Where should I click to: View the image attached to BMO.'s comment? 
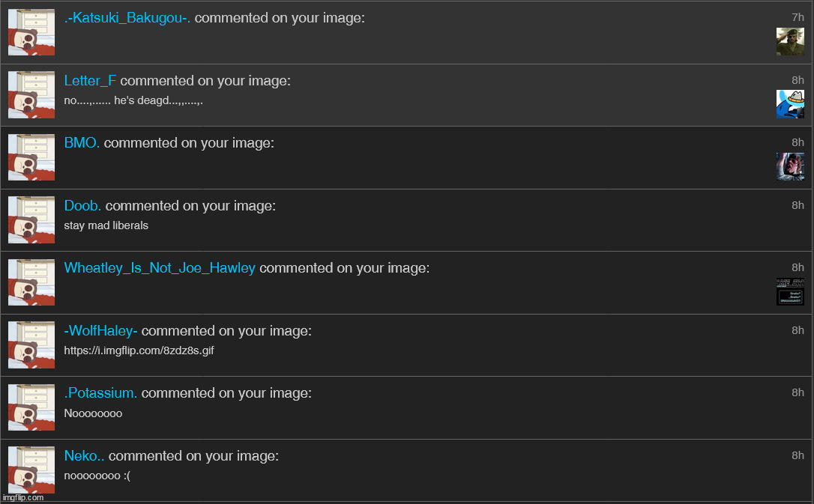pos(790,166)
